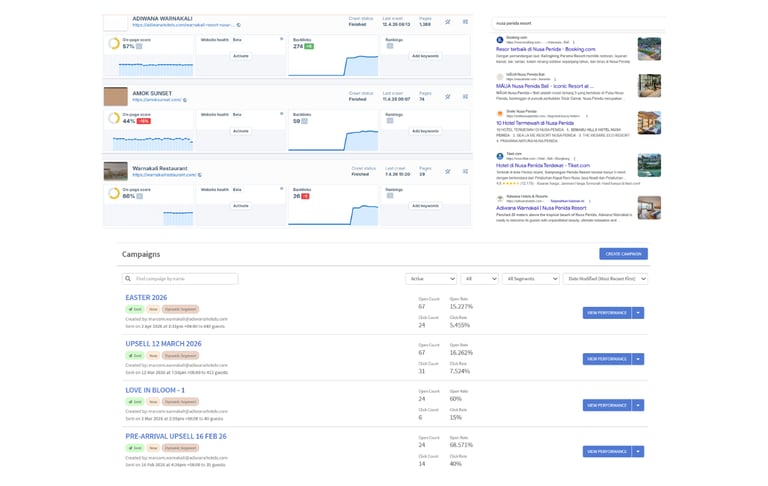Open the Active status filter dropdown
The width and height of the screenshot is (768, 486).
(431, 279)
